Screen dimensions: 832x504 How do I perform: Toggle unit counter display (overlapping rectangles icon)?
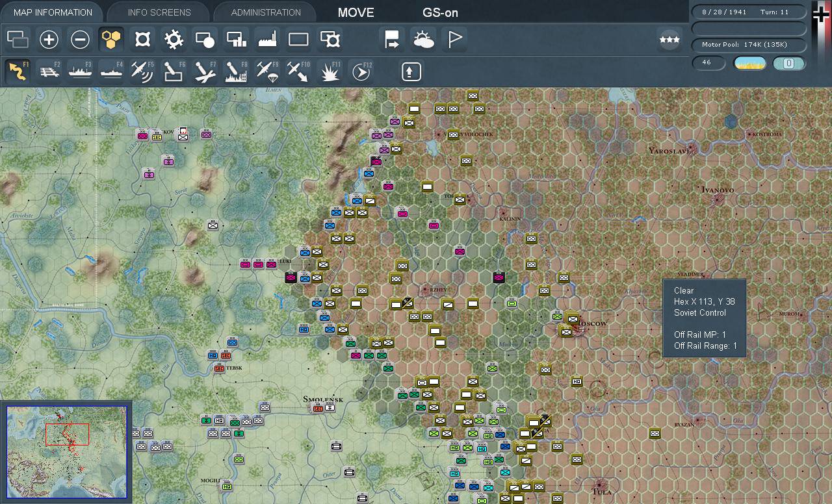coord(18,40)
